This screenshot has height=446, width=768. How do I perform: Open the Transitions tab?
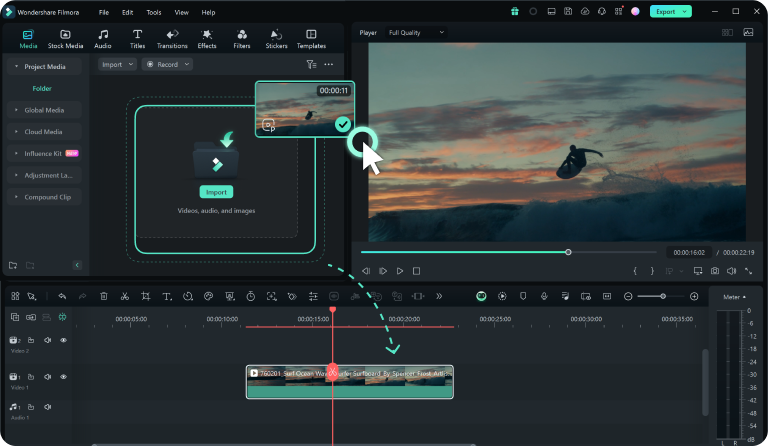(172, 39)
